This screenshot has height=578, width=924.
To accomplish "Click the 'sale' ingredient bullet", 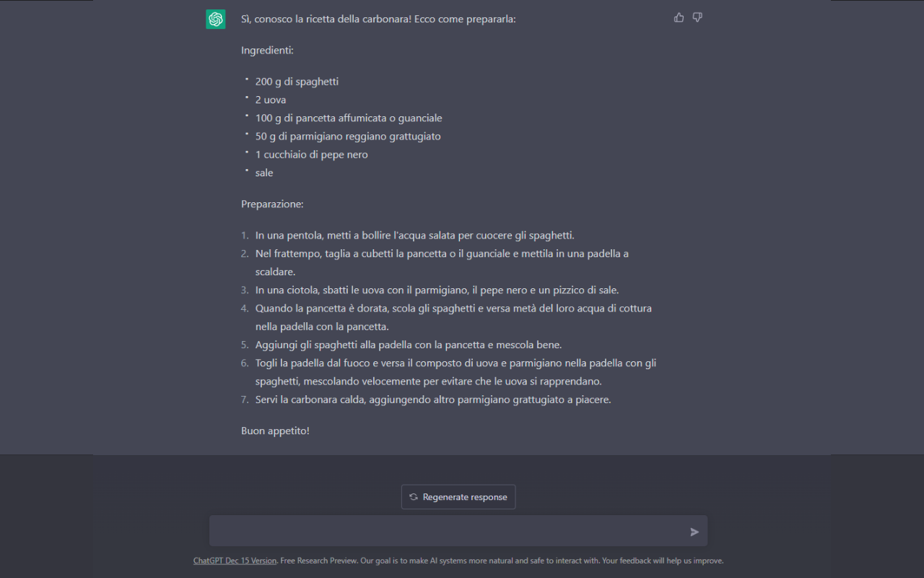I will coord(264,173).
